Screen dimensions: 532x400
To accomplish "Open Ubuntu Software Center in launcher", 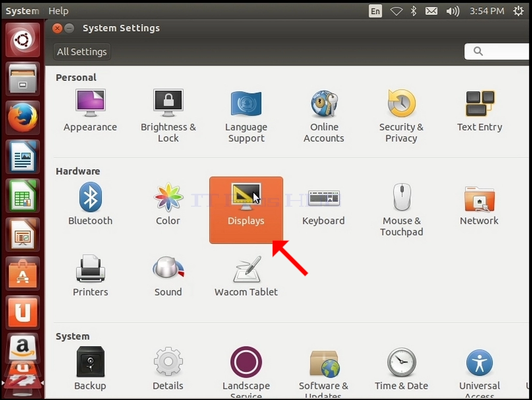I will click(23, 274).
